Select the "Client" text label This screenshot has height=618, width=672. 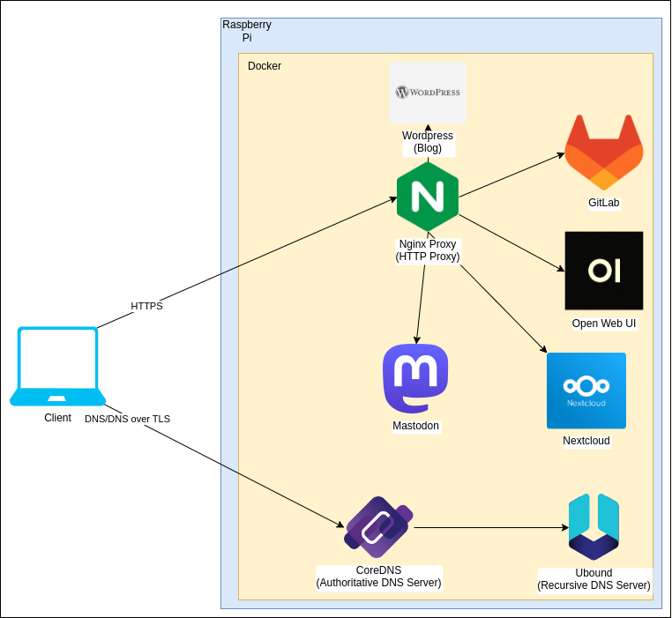click(x=58, y=418)
